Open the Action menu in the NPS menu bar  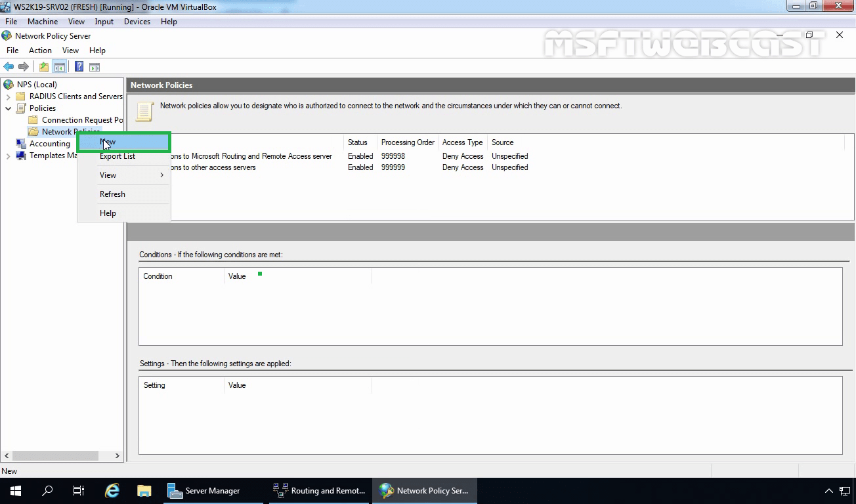(40, 51)
